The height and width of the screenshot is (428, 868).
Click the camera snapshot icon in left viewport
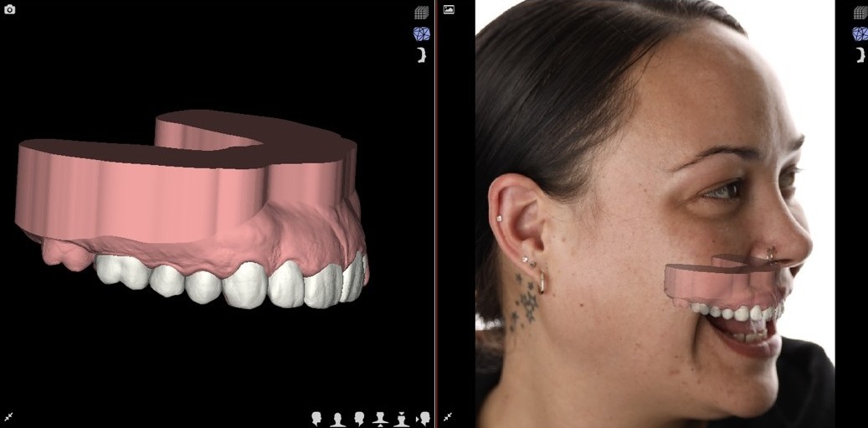(x=9, y=9)
